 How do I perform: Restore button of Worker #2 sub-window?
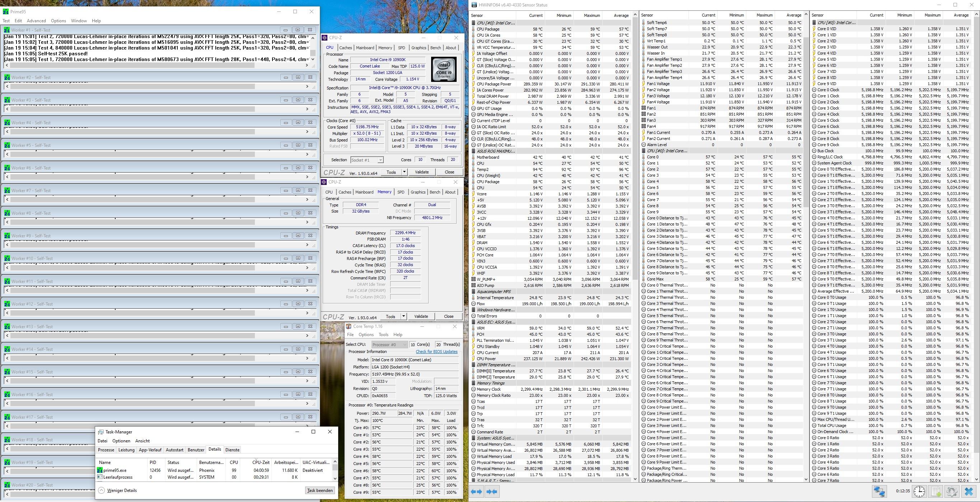298,77
